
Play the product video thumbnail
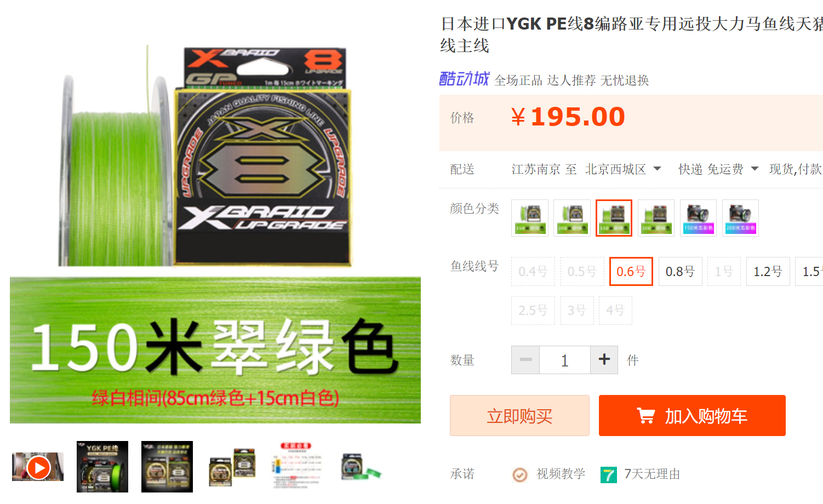pos(38,467)
